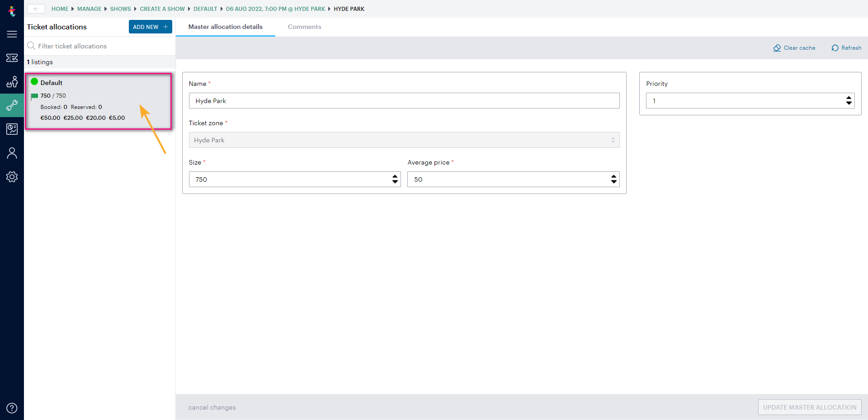The image size is (868, 420).
Task: Open the settings gear in the sidebar
Action: click(x=12, y=177)
